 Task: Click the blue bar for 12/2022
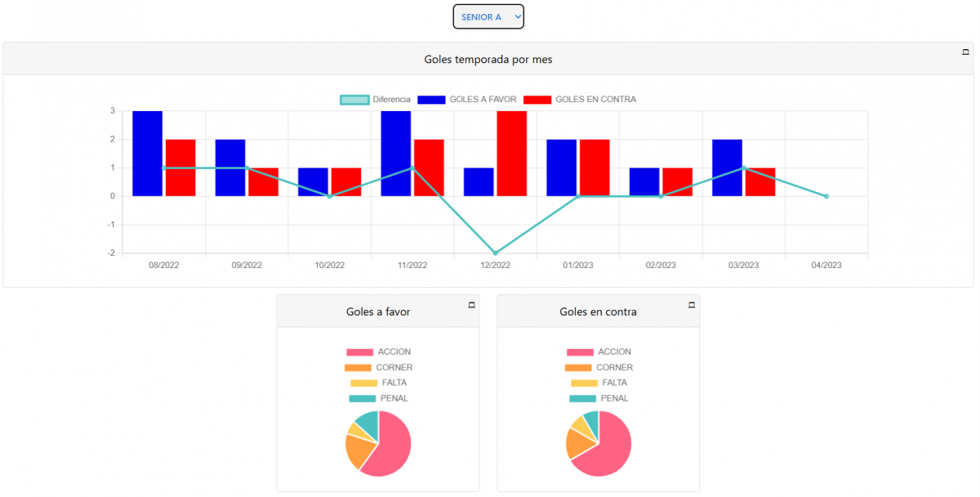pyautogui.click(x=479, y=182)
